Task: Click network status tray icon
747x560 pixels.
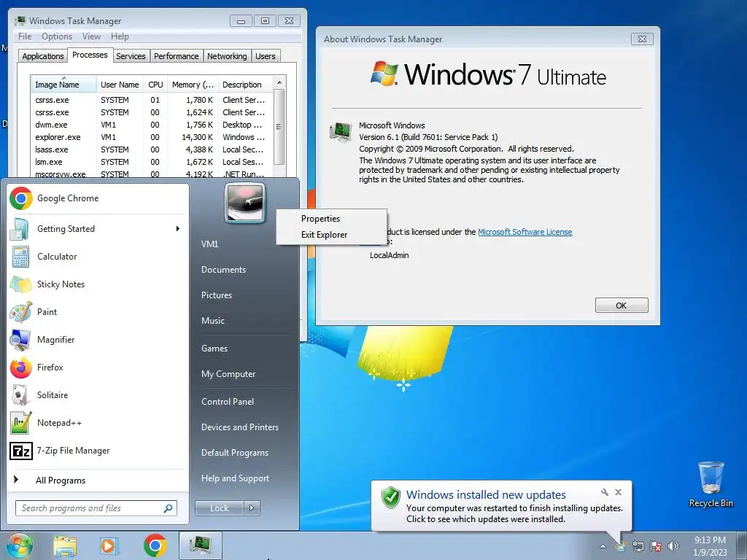Action: click(638, 546)
